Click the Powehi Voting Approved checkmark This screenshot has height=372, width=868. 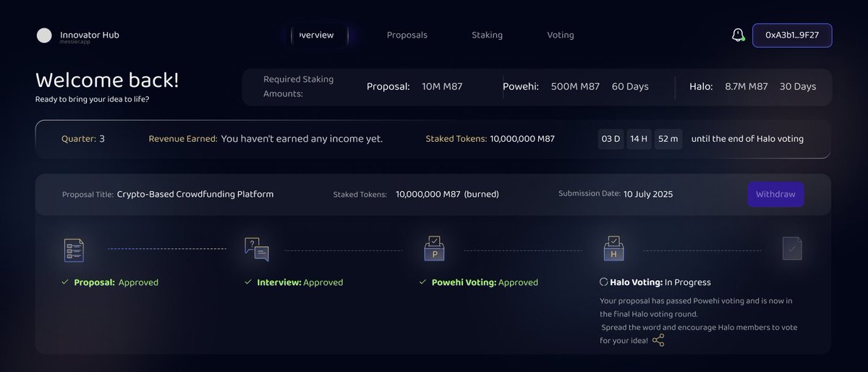[423, 282]
